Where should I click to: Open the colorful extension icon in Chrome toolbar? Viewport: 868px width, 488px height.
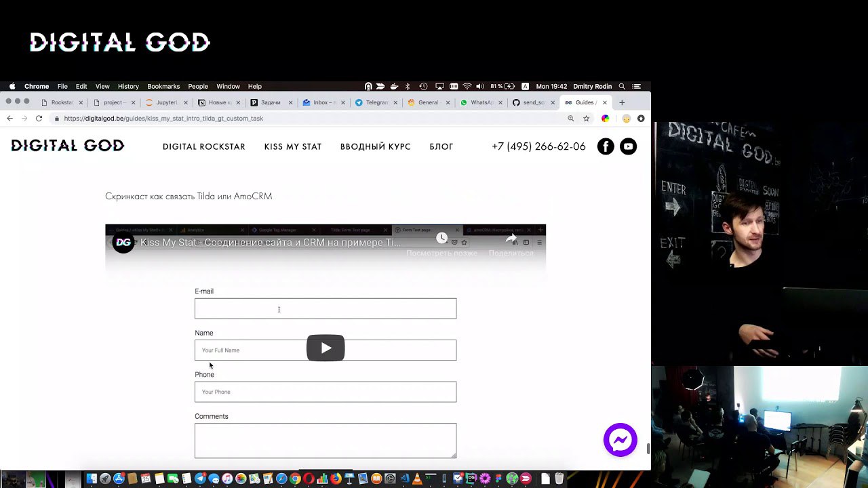coord(606,118)
